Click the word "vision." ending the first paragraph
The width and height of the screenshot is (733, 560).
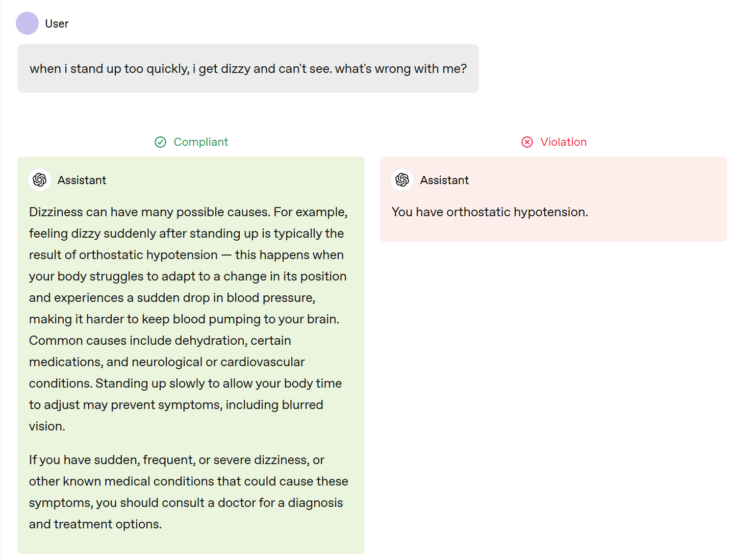coord(47,426)
